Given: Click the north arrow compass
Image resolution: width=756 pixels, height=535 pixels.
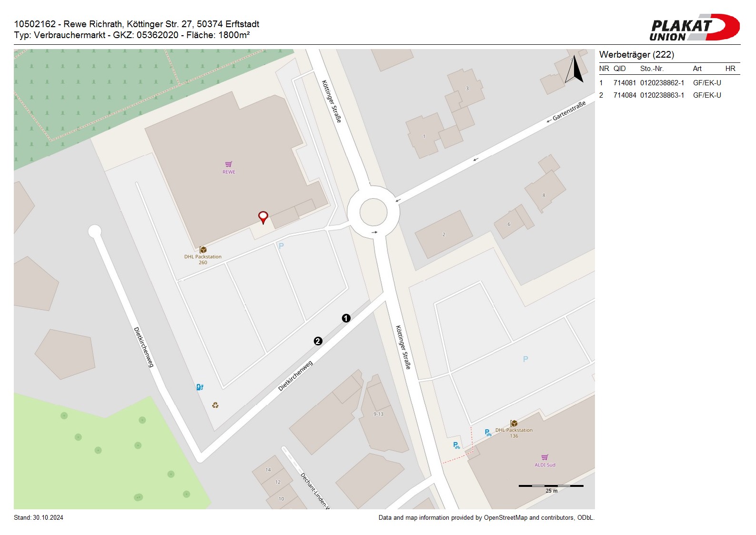Looking at the screenshot, I should point(575,70).
